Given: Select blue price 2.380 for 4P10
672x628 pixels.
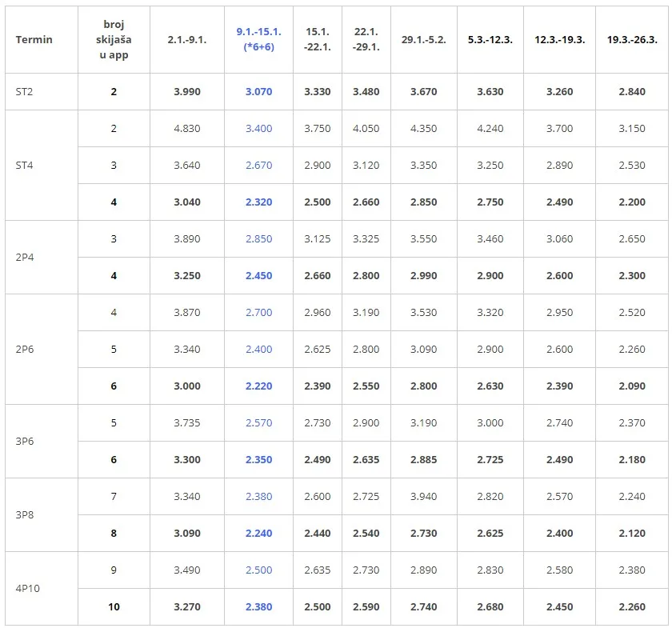Looking at the screenshot, I should pyautogui.click(x=259, y=607).
